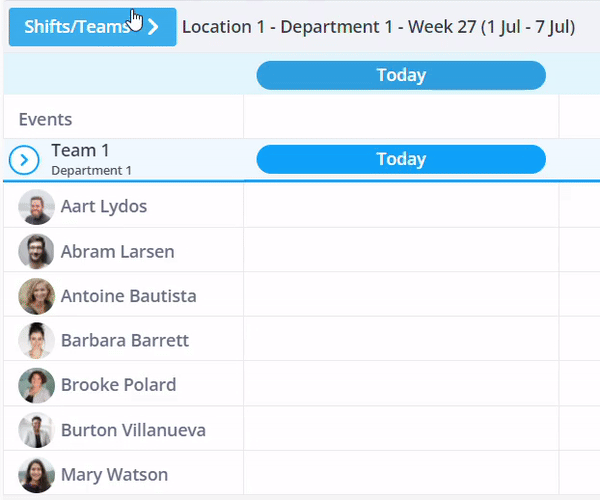The width and height of the screenshot is (600, 500).
Task: Click Antoine Bautista's avatar photo
Action: [36, 296]
